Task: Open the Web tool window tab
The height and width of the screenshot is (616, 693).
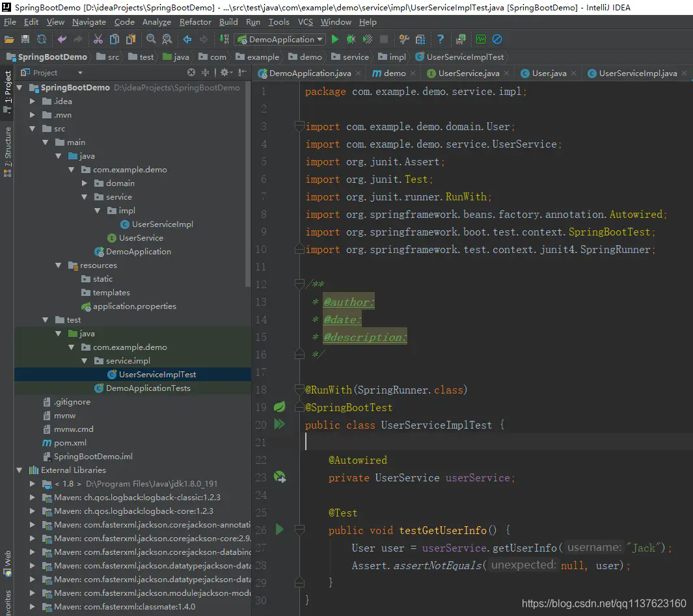Action: click(8, 563)
